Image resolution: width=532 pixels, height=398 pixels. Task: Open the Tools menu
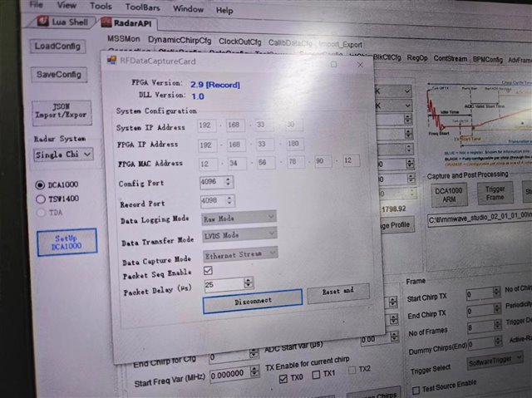[x=101, y=6]
